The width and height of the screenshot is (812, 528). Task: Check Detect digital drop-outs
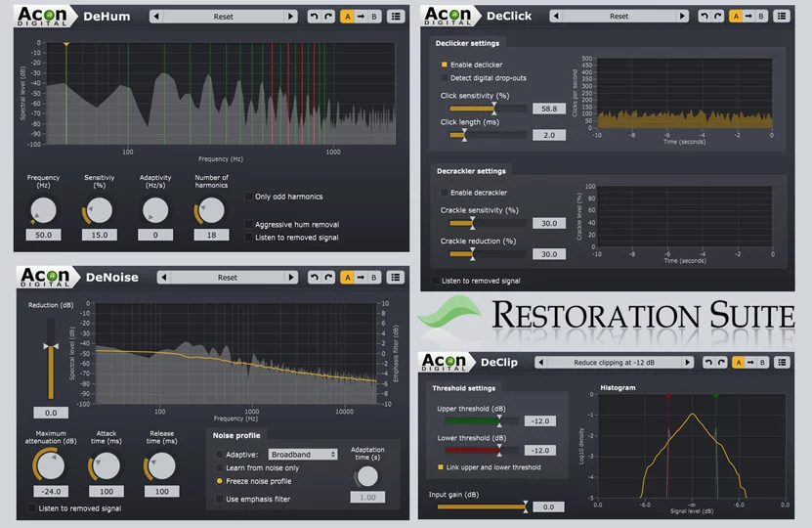click(444, 77)
